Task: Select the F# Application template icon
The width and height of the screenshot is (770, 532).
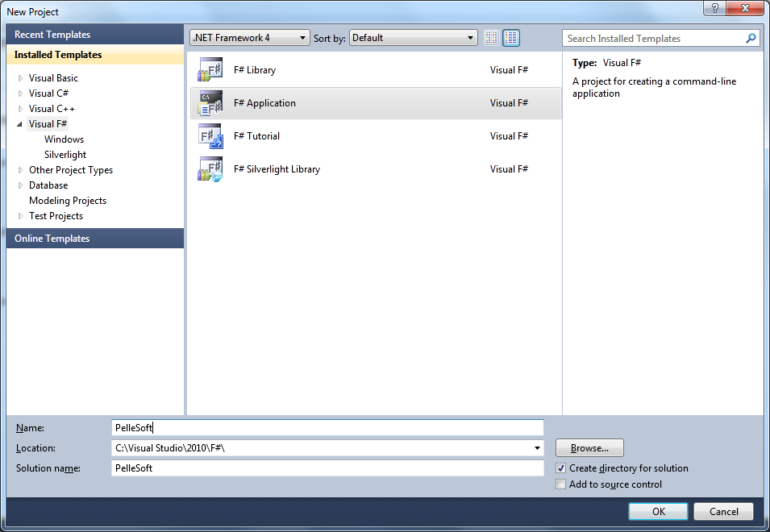Action: coord(210,103)
